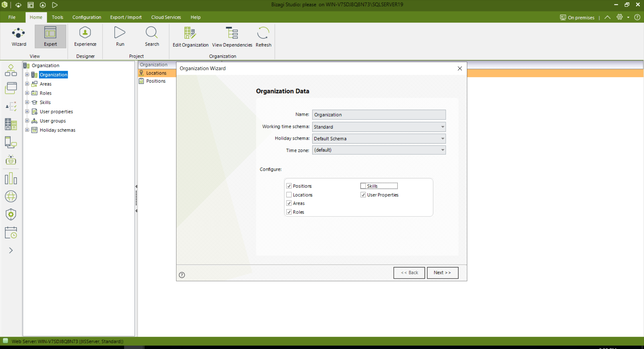
Task: Refresh the organization view
Action: pos(263,37)
